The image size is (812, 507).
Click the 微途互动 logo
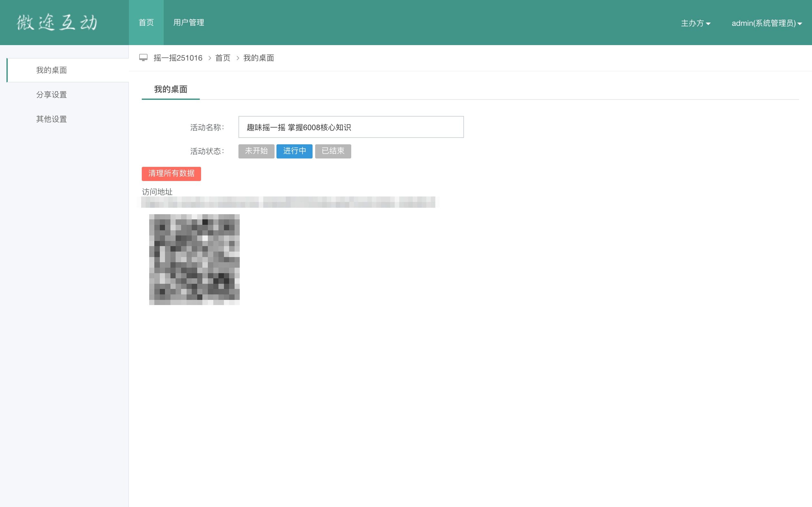pyautogui.click(x=57, y=23)
